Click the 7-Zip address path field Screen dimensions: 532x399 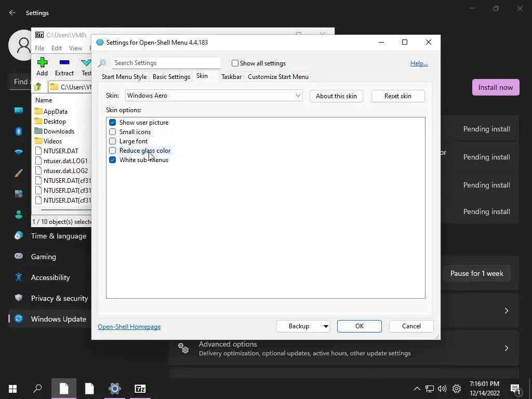point(70,87)
